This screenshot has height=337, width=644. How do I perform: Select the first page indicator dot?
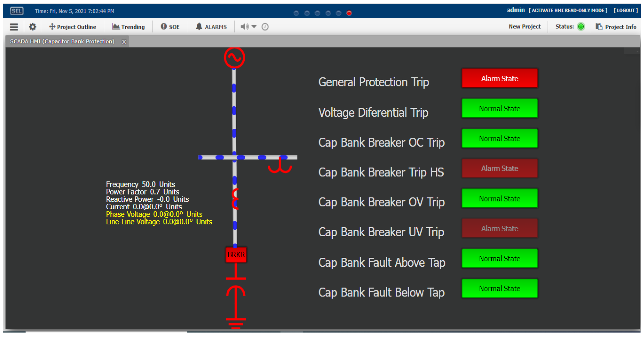[296, 13]
